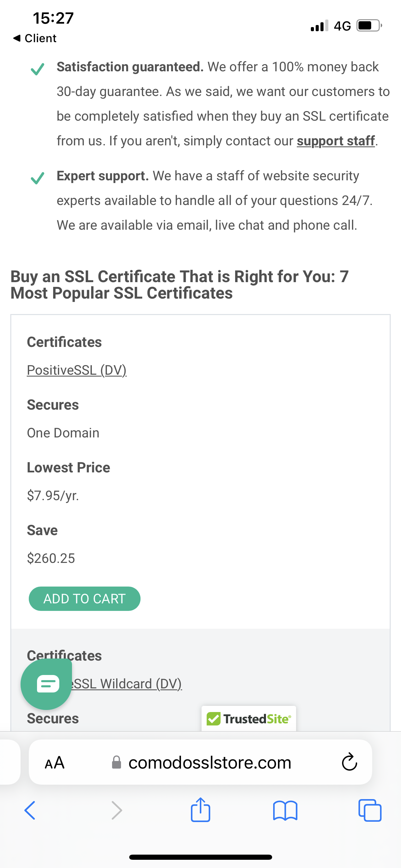The image size is (401, 868).
Task: Open the Safari bookmarks icon
Action: (285, 810)
